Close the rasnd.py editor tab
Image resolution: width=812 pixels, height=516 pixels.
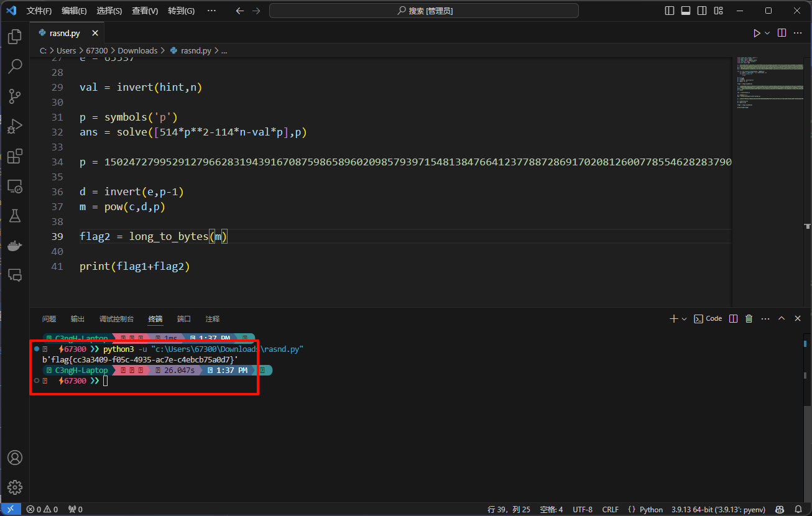[x=95, y=33]
